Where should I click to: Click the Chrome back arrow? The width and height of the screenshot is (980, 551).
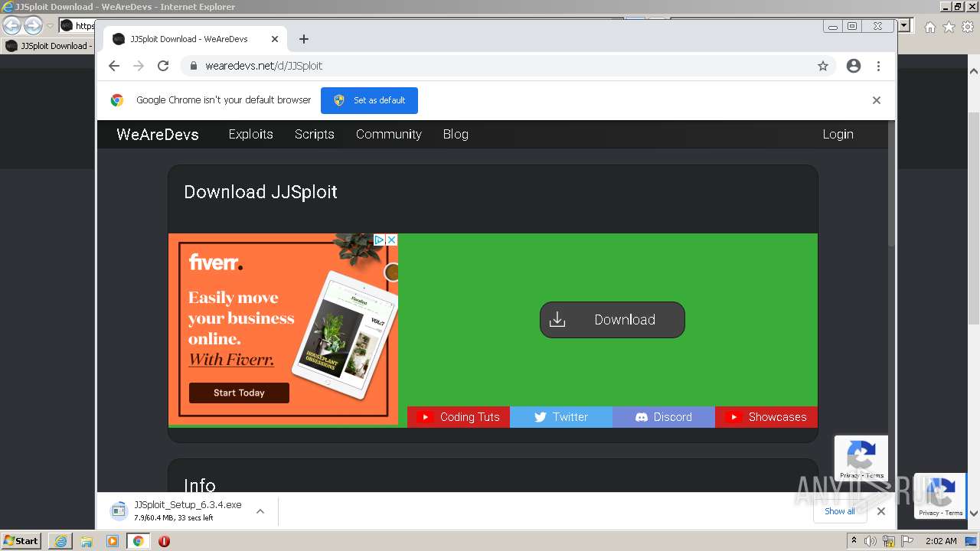pyautogui.click(x=114, y=66)
